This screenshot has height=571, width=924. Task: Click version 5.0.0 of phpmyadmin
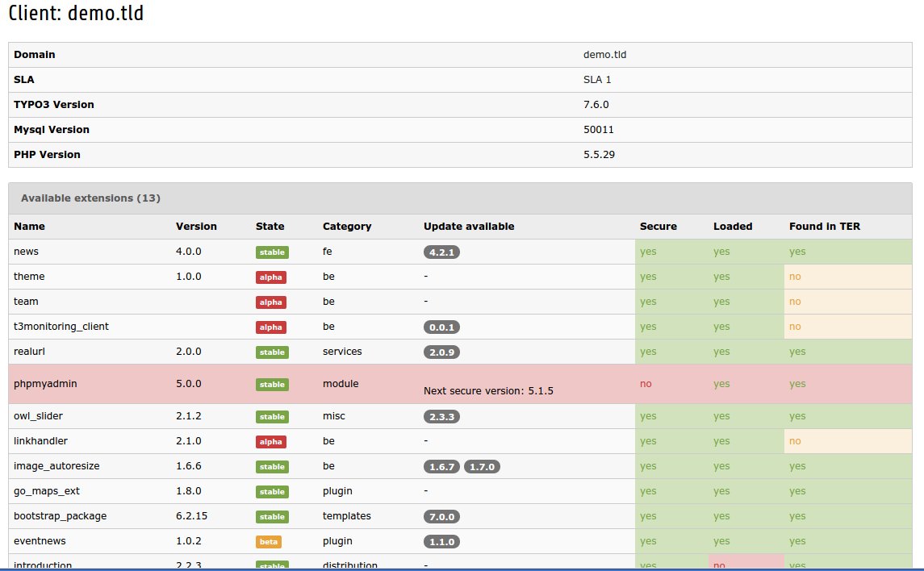click(189, 383)
